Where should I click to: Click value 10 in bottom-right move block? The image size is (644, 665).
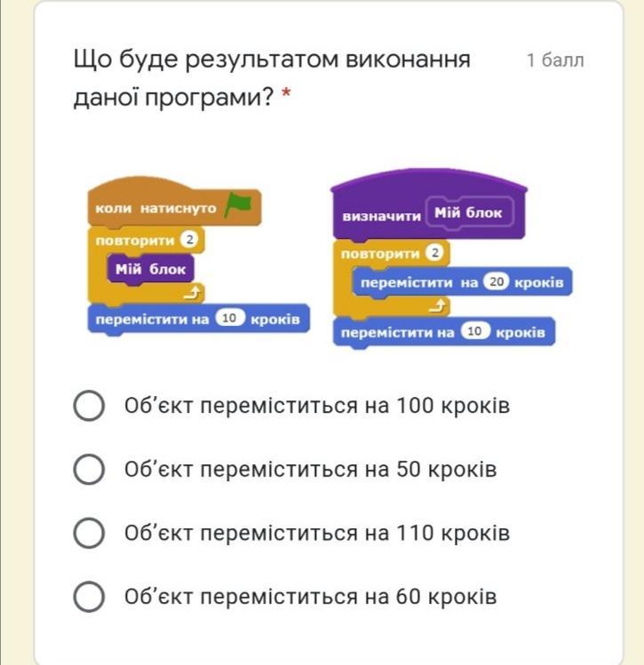point(475,332)
